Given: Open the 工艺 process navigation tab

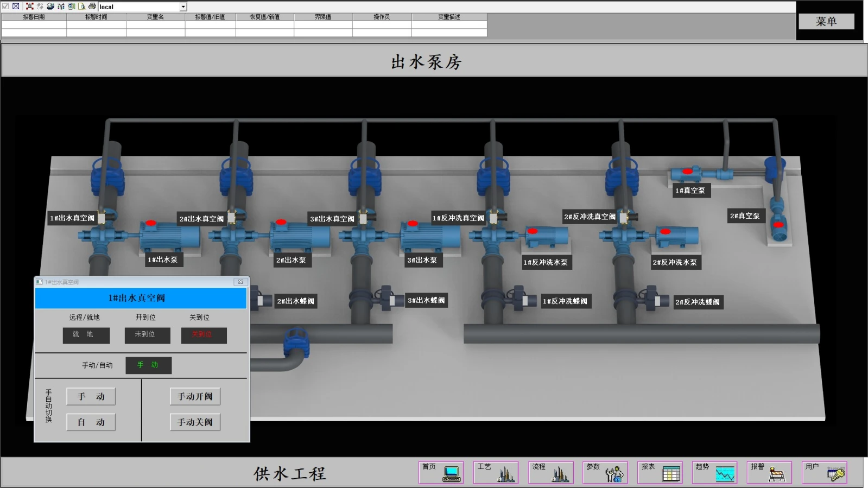Looking at the screenshot, I should [496, 472].
